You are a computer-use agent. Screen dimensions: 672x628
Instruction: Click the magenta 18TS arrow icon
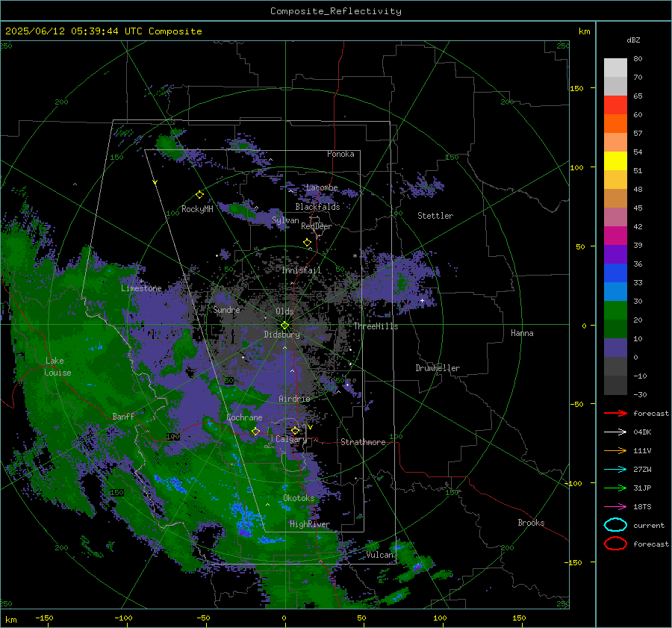point(615,506)
